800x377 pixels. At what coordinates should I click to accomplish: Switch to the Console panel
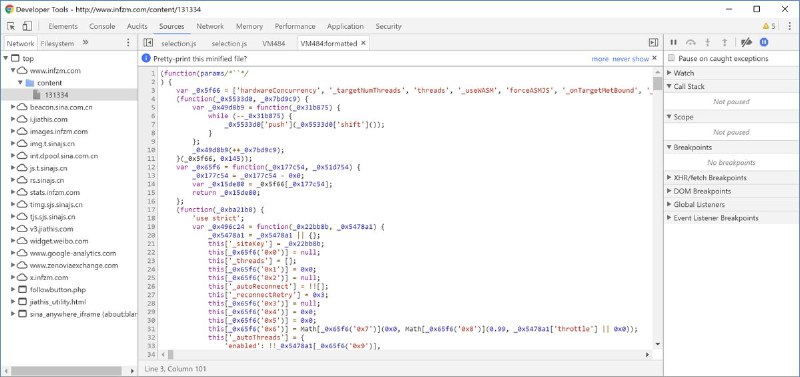102,26
